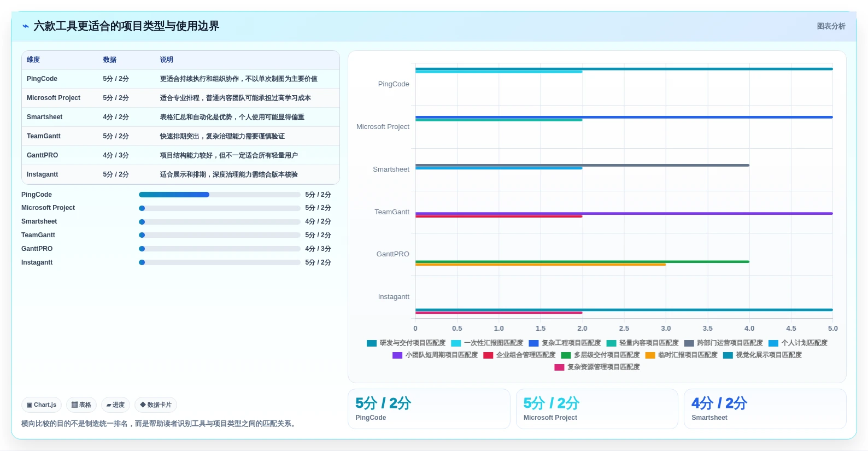Click Instagantt table row name

(x=42, y=174)
